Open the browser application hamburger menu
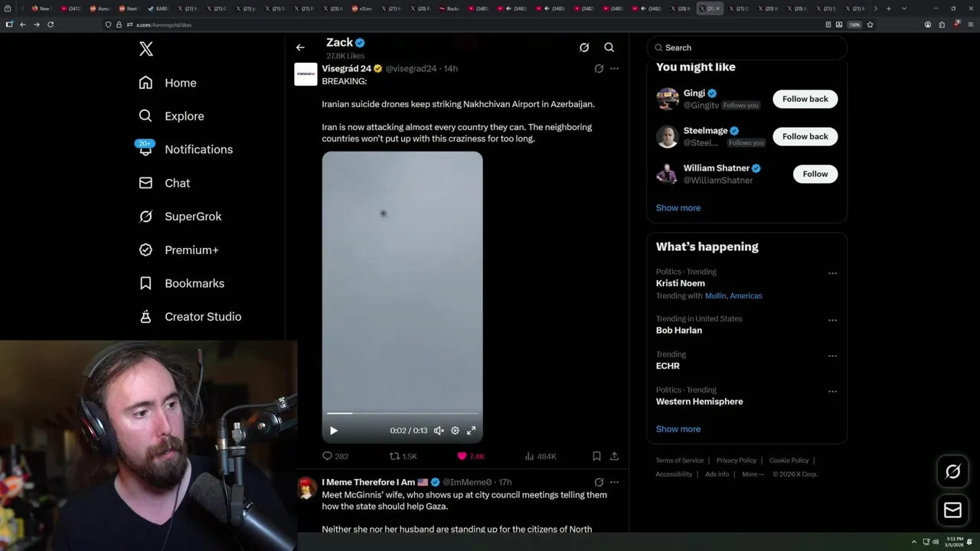980x551 pixels. coord(969,24)
